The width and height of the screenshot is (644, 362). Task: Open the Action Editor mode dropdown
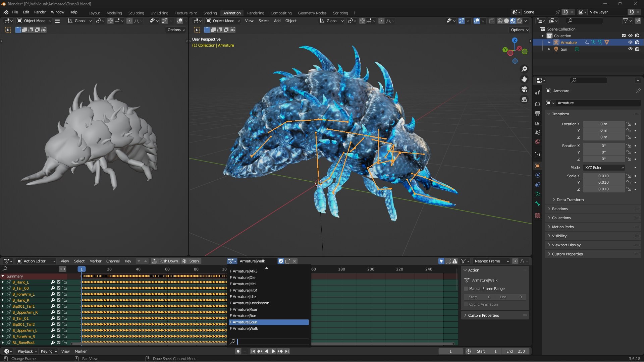pos(36,261)
